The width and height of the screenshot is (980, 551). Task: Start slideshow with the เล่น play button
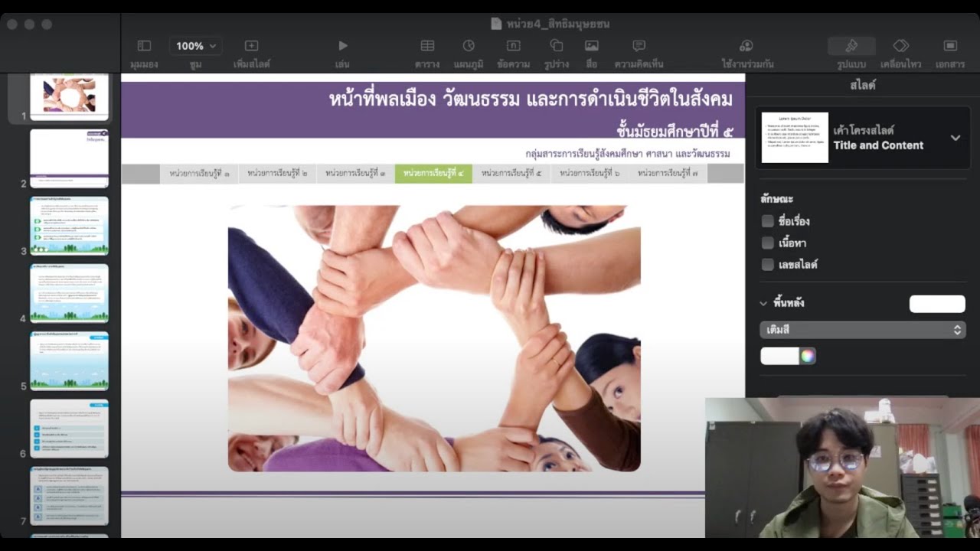343,46
